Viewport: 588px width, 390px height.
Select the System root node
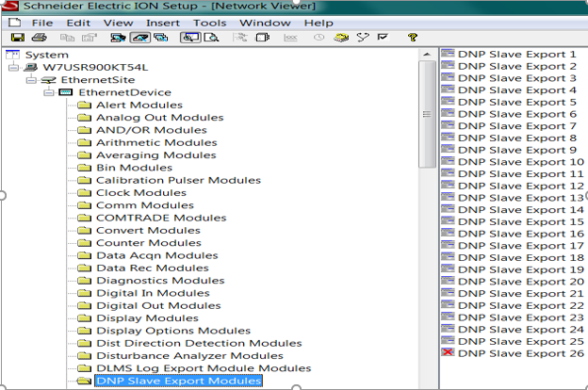point(47,55)
